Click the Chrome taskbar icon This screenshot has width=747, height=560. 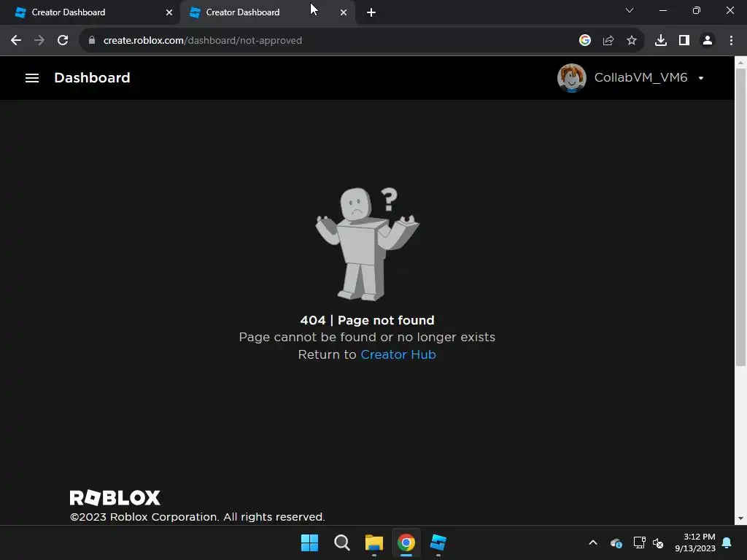pyautogui.click(x=406, y=542)
